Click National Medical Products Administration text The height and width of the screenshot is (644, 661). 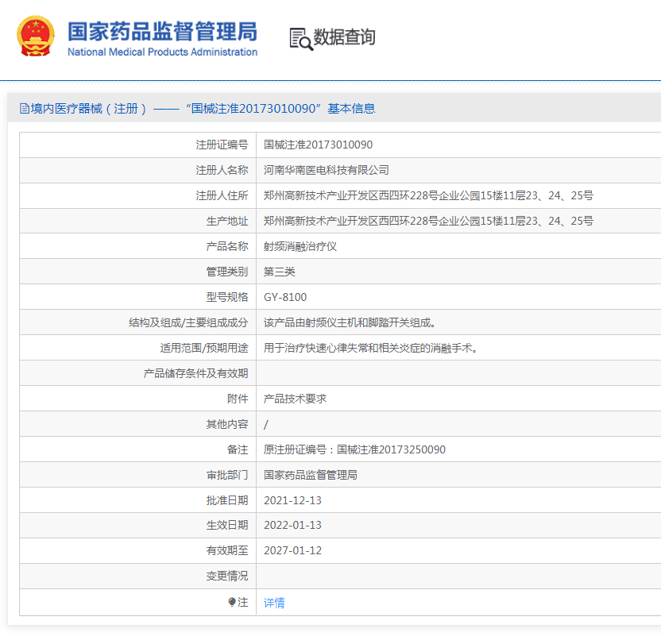coord(162,52)
